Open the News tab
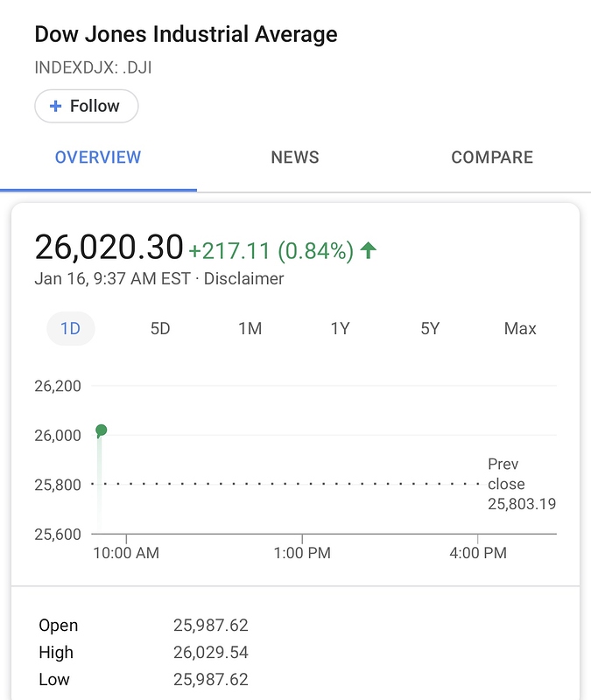Image resolution: width=591 pixels, height=700 pixels. (295, 157)
